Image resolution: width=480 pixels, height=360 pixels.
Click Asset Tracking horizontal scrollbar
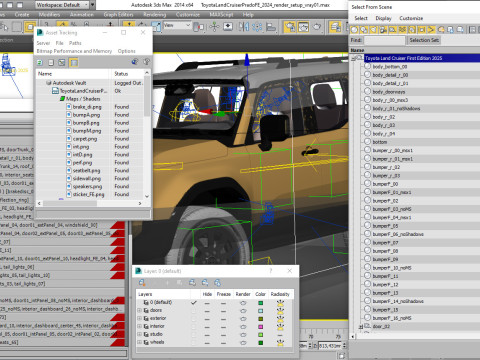tap(89, 203)
